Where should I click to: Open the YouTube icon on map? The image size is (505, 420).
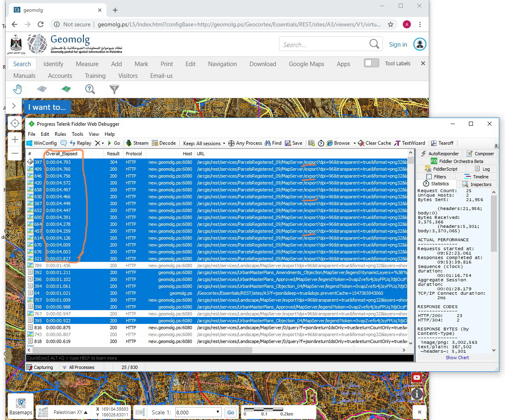[x=417, y=378]
